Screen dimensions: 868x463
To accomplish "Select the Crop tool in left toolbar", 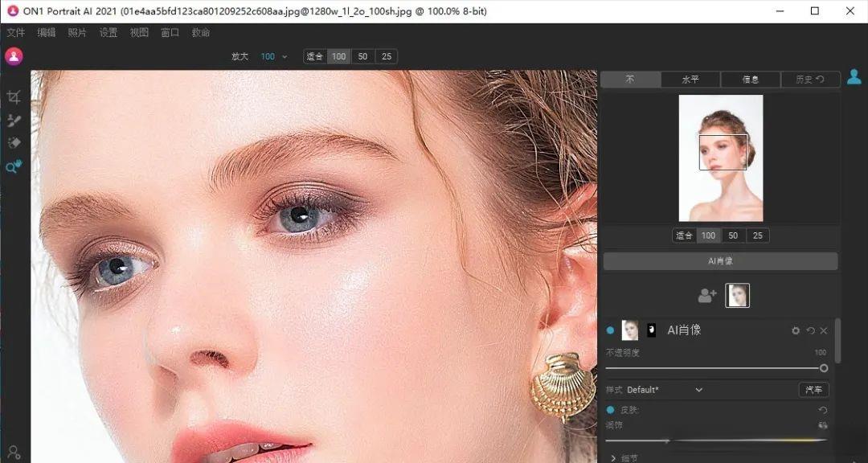I will [14, 98].
